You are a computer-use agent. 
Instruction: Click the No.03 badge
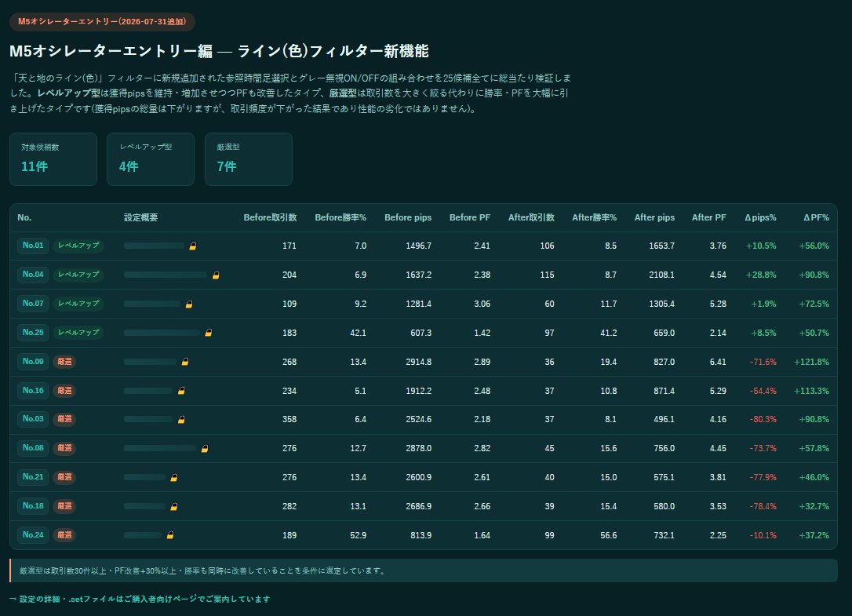[33, 419]
